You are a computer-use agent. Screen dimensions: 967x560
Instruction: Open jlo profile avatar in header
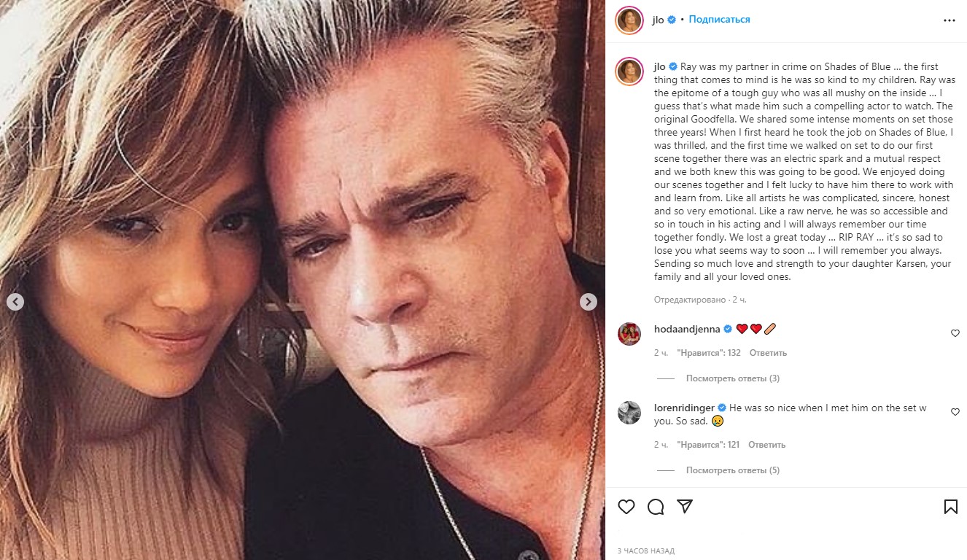pos(629,20)
